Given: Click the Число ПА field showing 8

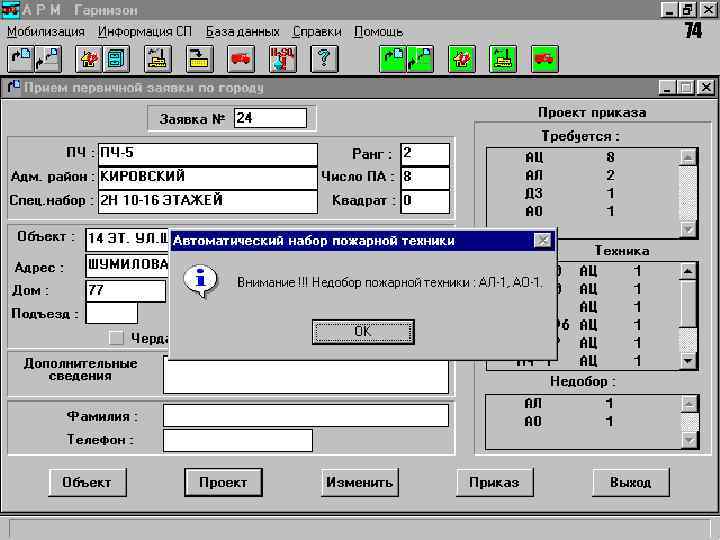Looking at the screenshot, I should [x=425, y=178].
